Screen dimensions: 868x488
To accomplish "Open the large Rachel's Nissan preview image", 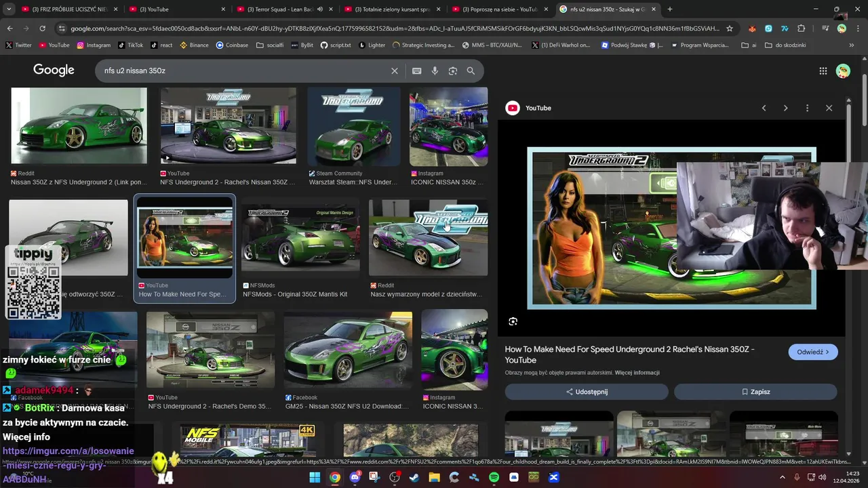I will 671,228.
